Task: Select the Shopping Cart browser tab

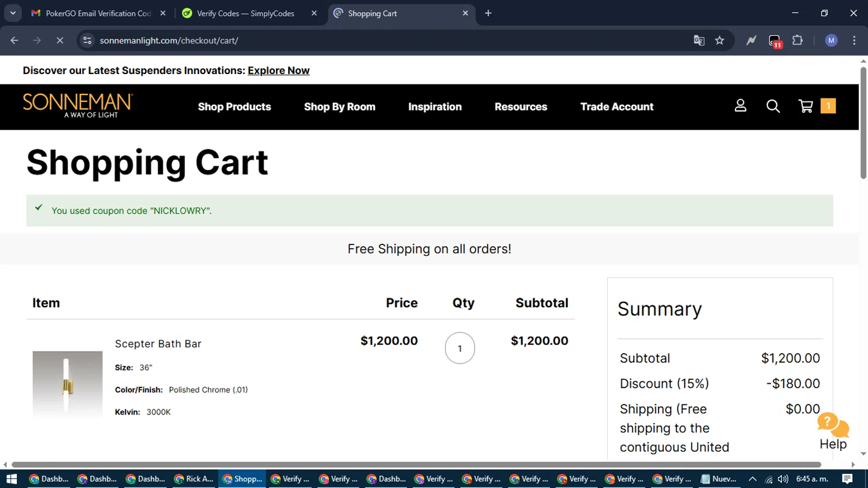Action: pyautogui.click(x=396, y=13)
